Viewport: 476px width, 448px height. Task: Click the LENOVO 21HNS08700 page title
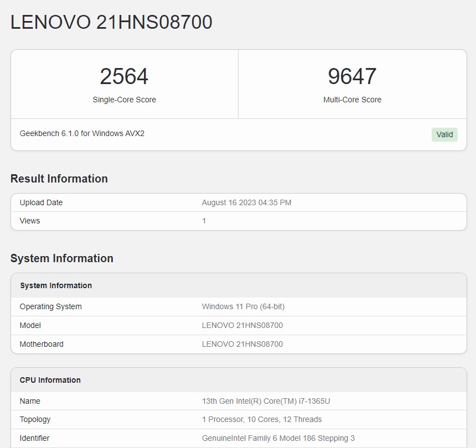(111, 22)
